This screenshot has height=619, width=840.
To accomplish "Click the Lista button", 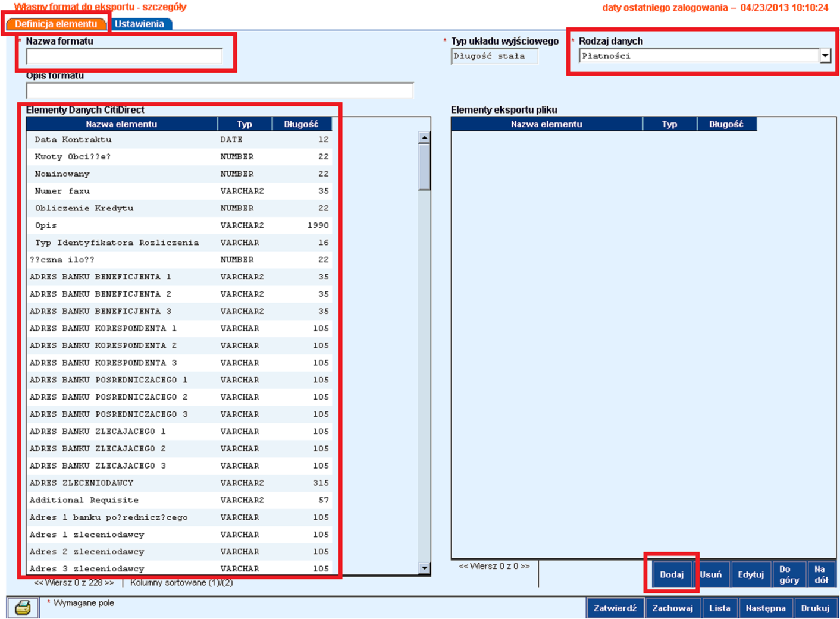I will pos(719,608).
